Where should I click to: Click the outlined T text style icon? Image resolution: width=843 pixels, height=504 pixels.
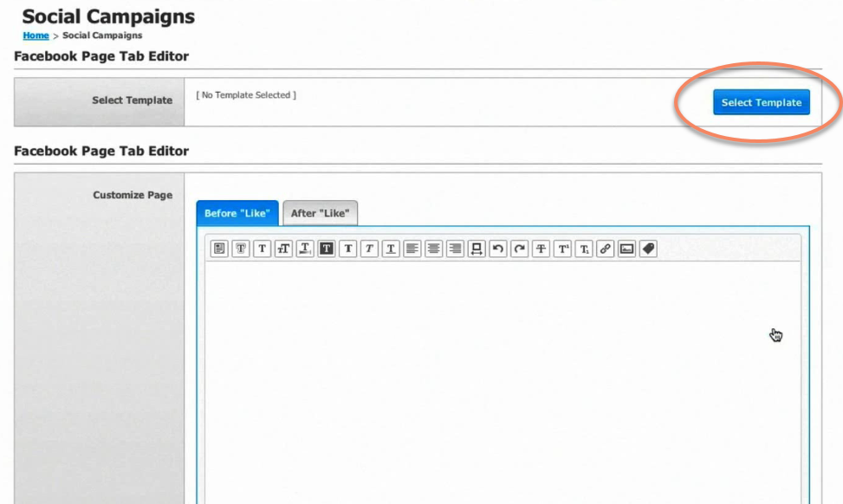[240, 249]
